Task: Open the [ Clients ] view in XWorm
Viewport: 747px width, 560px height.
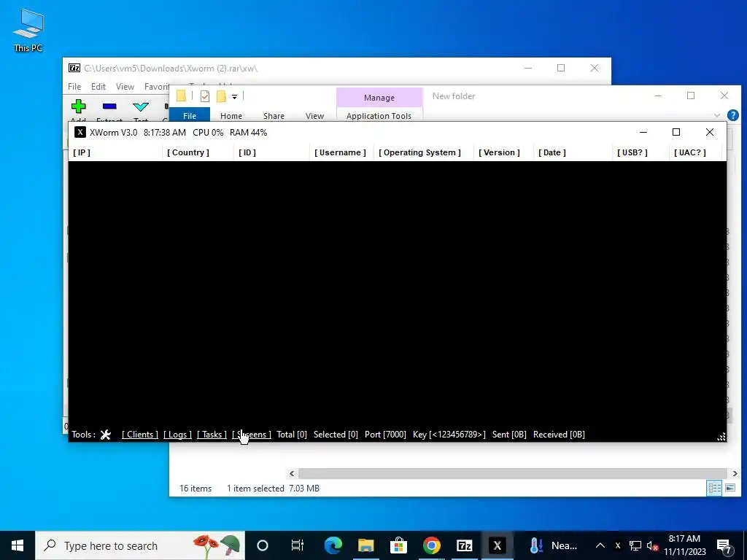Action: pyautogui.click(x=140, y=435)
